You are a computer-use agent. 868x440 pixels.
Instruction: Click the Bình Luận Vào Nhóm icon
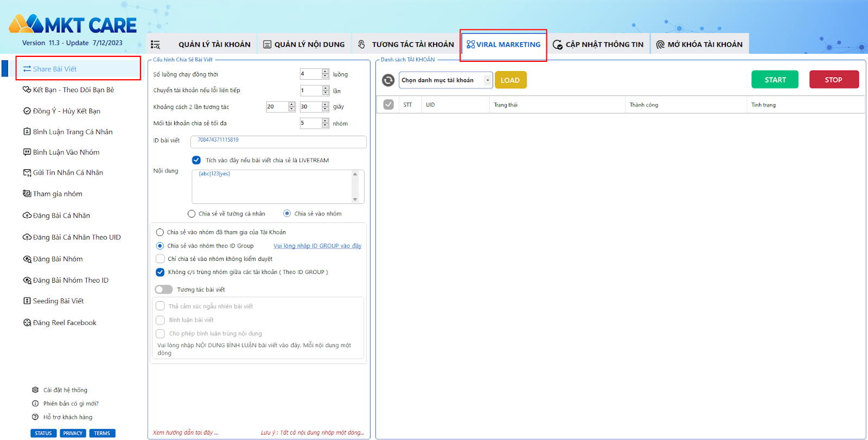point(27,152)
